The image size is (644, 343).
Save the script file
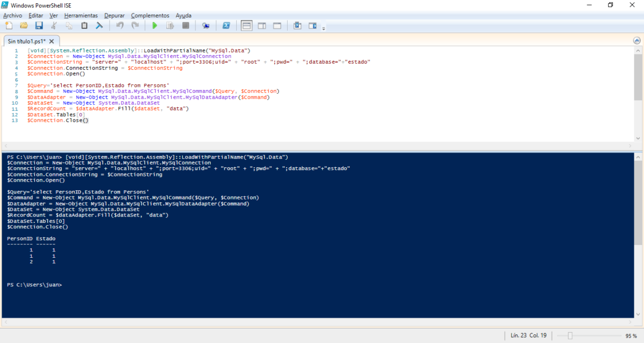coord(39,25)
